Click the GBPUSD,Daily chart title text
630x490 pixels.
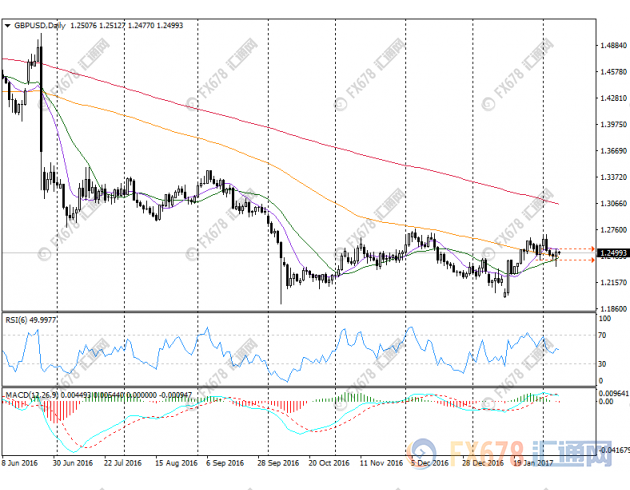pos(37,10)
